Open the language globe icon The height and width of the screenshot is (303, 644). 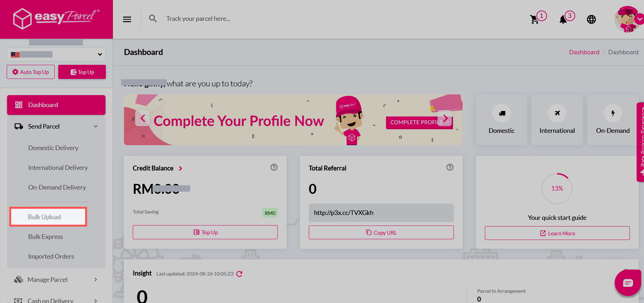[591, 19]
